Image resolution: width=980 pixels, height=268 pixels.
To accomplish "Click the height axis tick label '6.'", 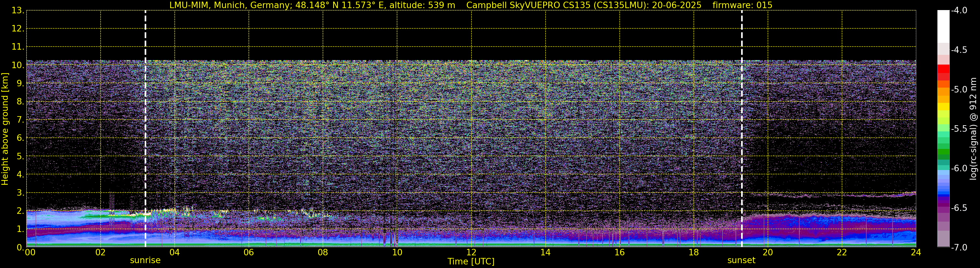I will pyautogui.click(x=20, y=138).
